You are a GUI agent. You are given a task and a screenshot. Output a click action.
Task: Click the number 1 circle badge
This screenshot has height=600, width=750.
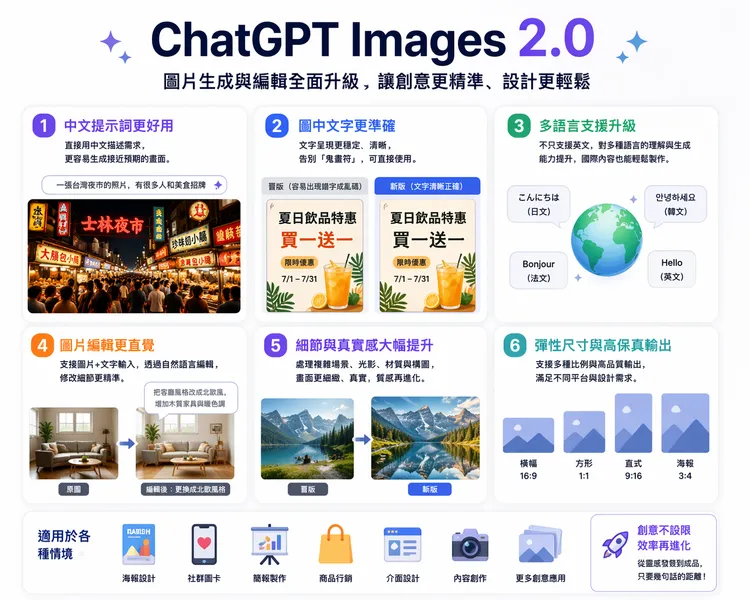pos(44,126)
